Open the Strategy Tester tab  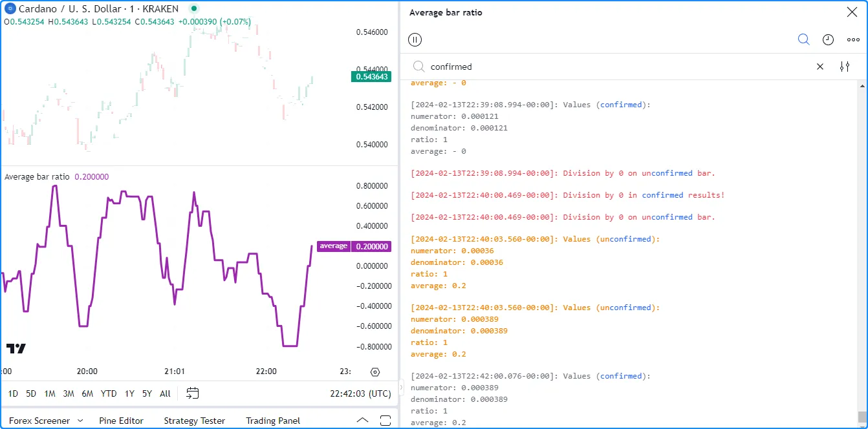click(194, 421)
